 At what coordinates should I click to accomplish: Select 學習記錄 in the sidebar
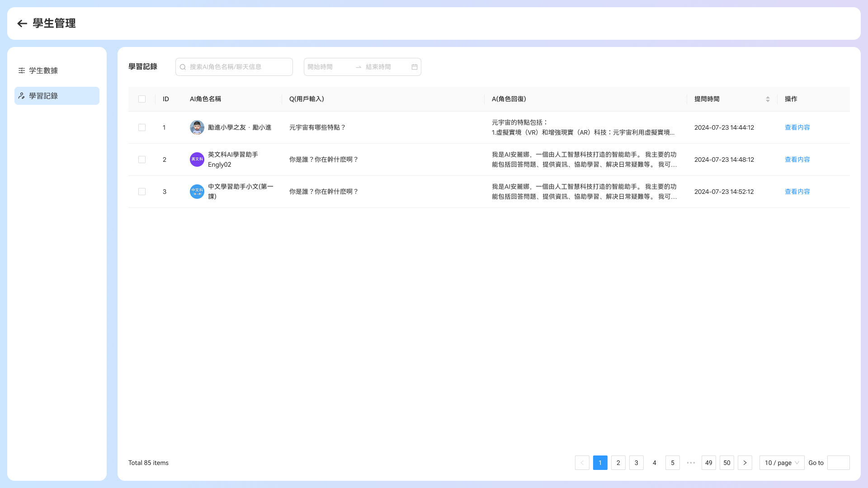click(x=57, y=96)
